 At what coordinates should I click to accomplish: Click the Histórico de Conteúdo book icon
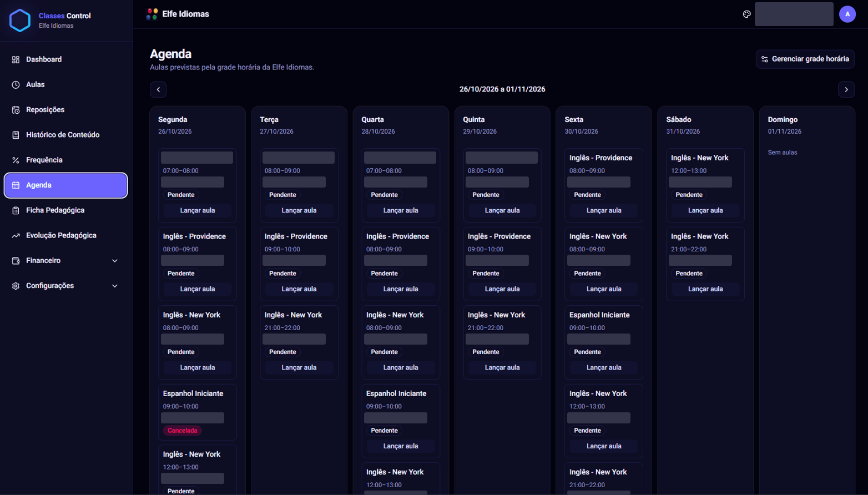coord(16,135)
